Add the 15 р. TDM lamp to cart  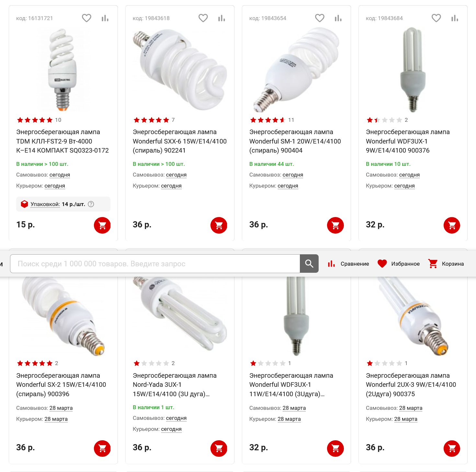point(102,225)
